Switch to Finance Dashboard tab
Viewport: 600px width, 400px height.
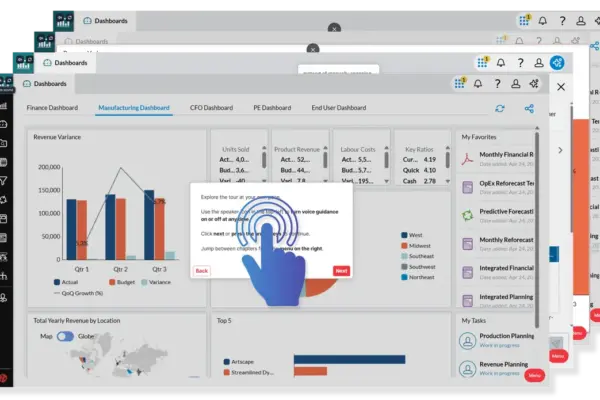click(x=52, y=108)
